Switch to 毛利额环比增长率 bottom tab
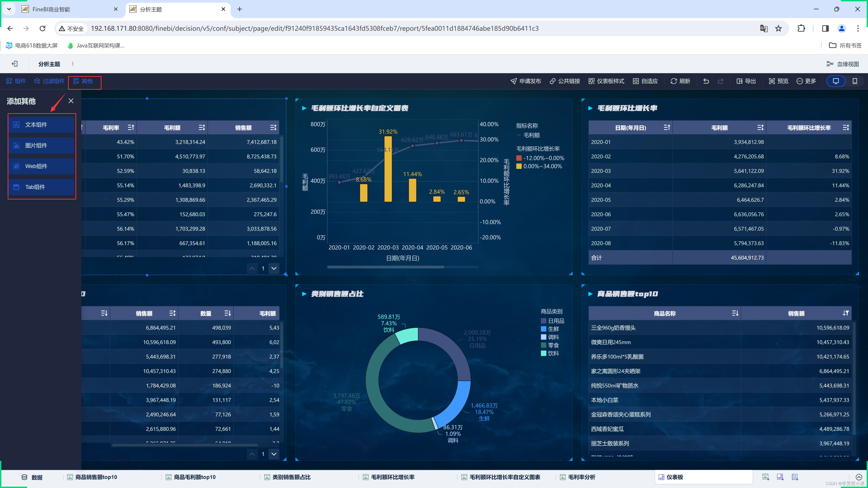The image size is (868, 488). tap(389, 477)
